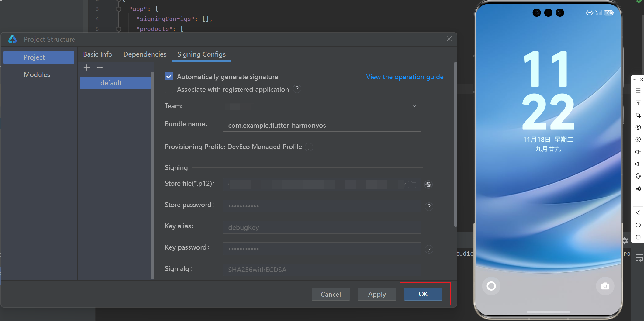Check Associate with registered application
The width and height of the screenshot is (644, 321).
(x=169, y=89)
